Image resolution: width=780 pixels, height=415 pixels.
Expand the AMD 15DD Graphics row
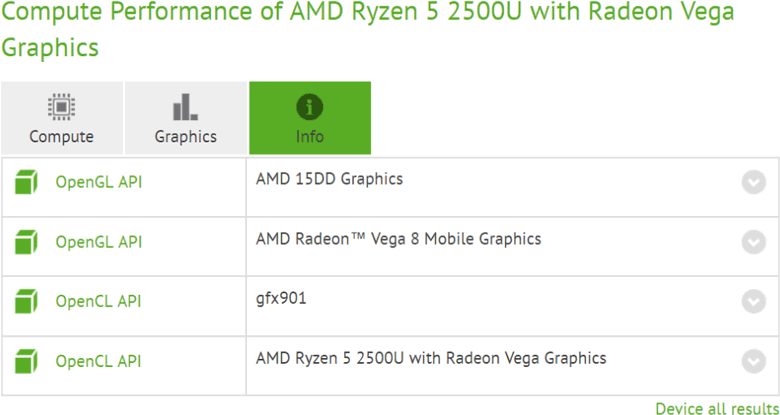pyautogui.click(x=753, y=183)
